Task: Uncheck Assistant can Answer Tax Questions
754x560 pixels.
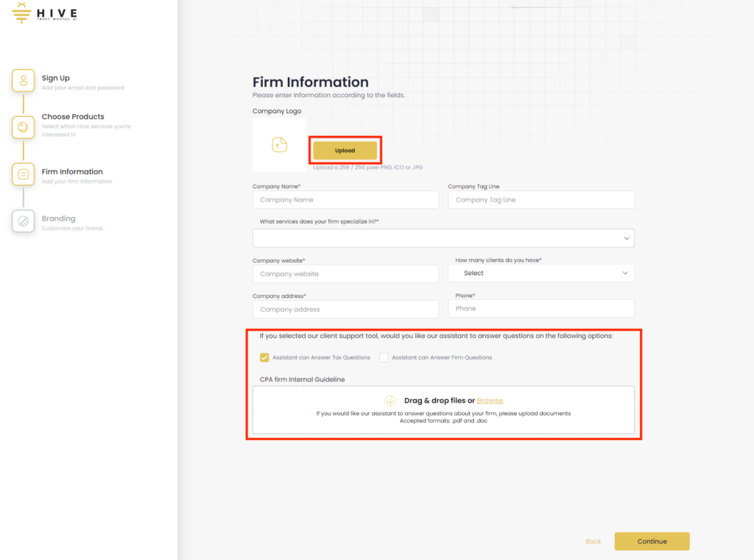Action: click(264, 358)
